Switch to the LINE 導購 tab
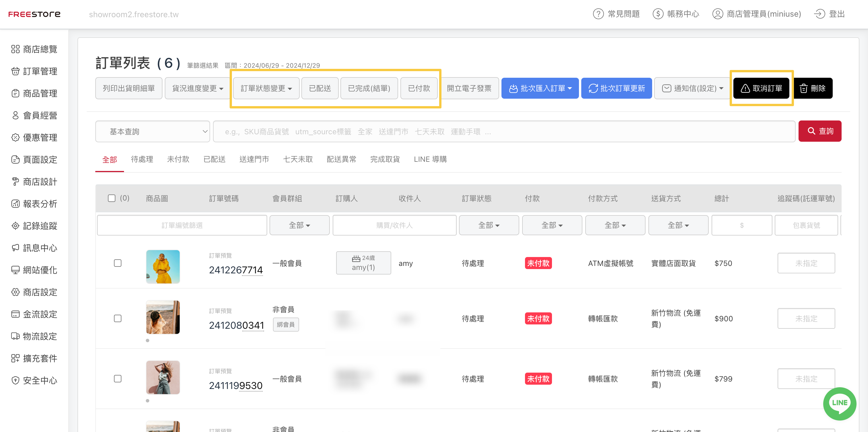The image size is (868, 432). [430, 159]
